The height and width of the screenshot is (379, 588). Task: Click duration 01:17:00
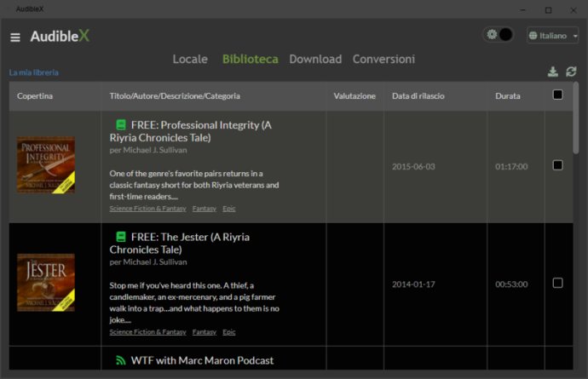(511, 166)
